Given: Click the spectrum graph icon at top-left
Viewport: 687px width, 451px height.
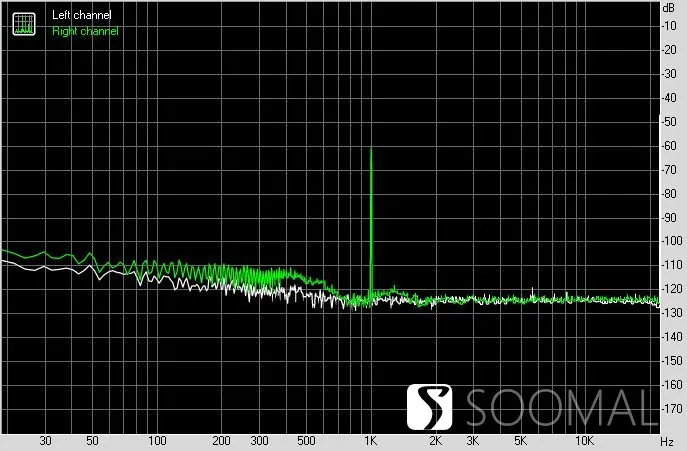Looking at the screenshot, I should click(24, 24).
